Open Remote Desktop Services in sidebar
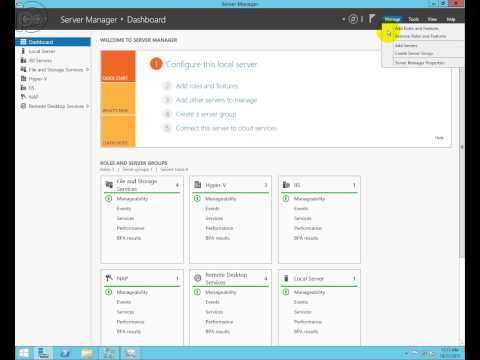This screenshot has height=360, width=480. pos(56,106)
